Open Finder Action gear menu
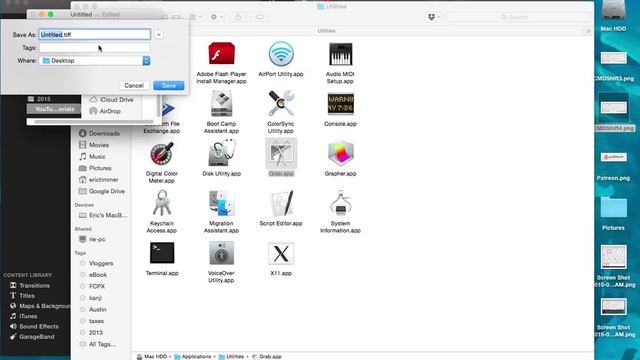The image size is (640, 360). (x=216, y=17)
